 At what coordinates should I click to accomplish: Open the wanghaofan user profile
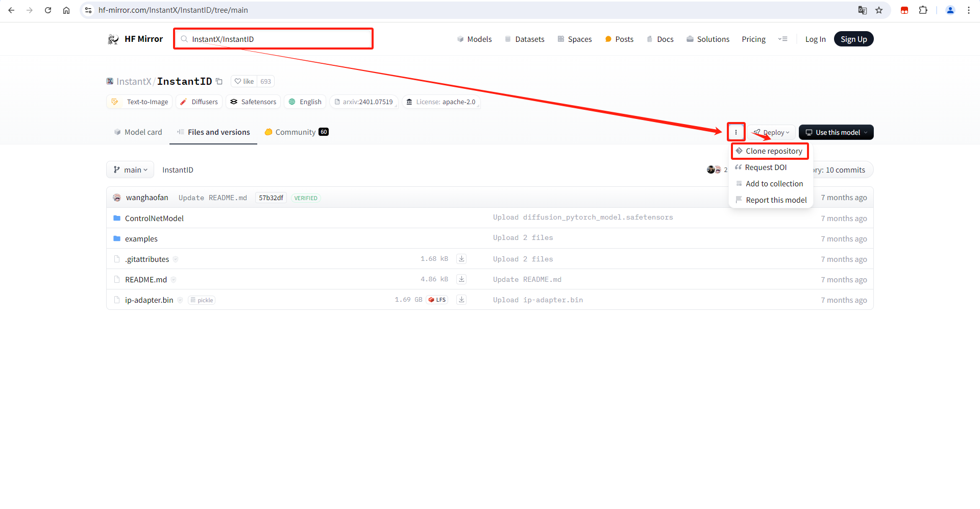[147, 198]
